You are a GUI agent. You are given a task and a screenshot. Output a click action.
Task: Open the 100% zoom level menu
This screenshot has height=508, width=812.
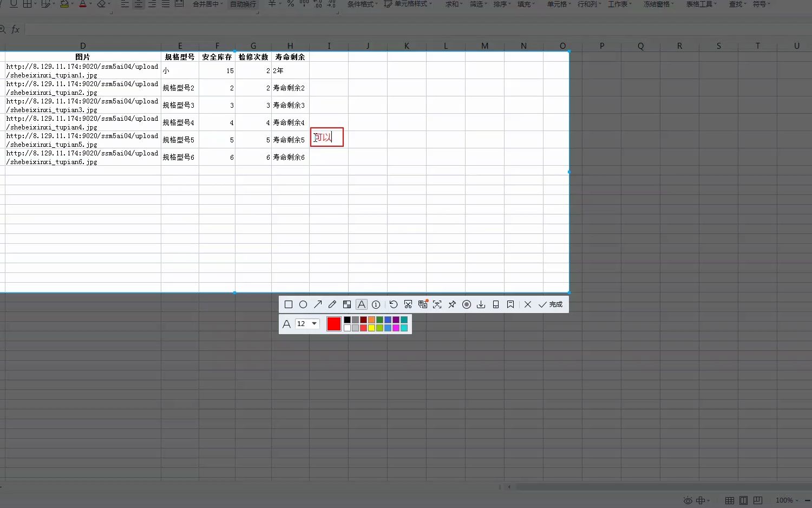click(x=787, y=500)
